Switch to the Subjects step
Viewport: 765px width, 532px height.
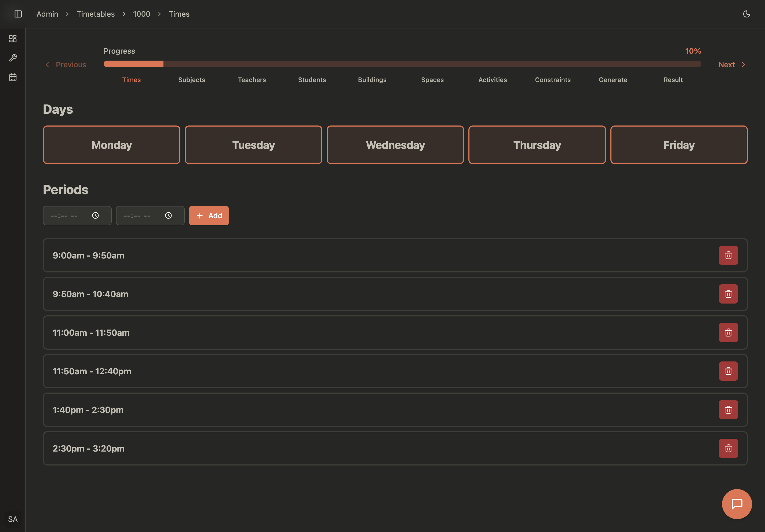192,80
